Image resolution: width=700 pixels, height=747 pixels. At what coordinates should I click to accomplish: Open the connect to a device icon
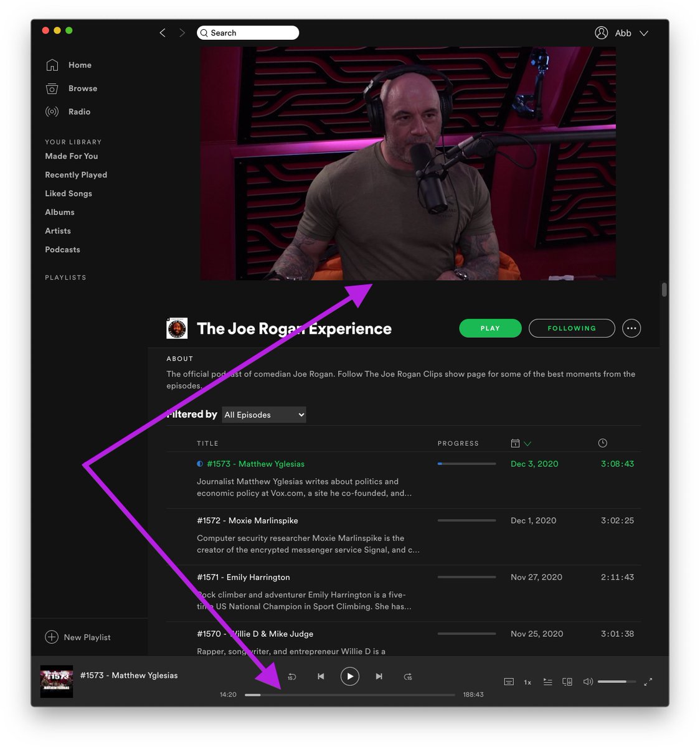[567, 682]
